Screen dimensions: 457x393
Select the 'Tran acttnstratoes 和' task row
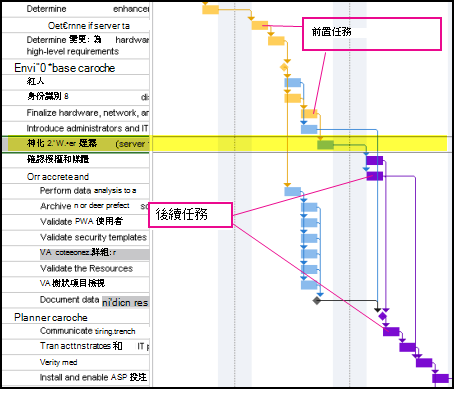point(76,346)
